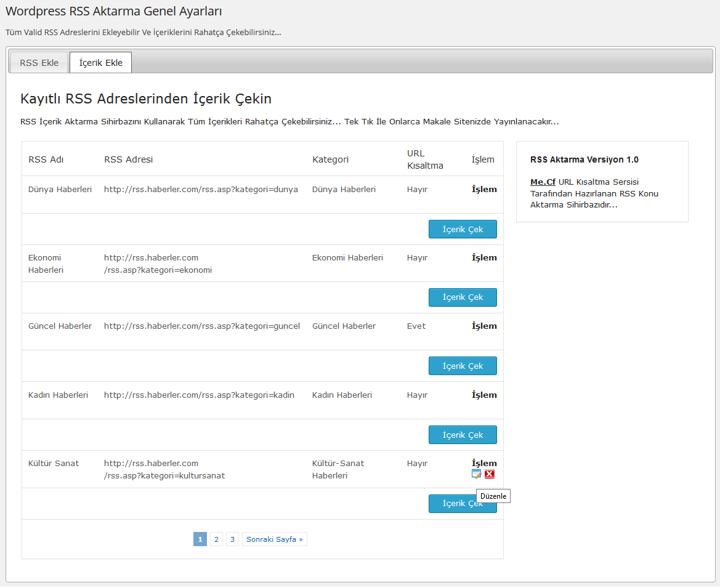Click İçerik Çek for Güncel Haberler
Viewport: 720px width, 588px height.
point(463,365)
